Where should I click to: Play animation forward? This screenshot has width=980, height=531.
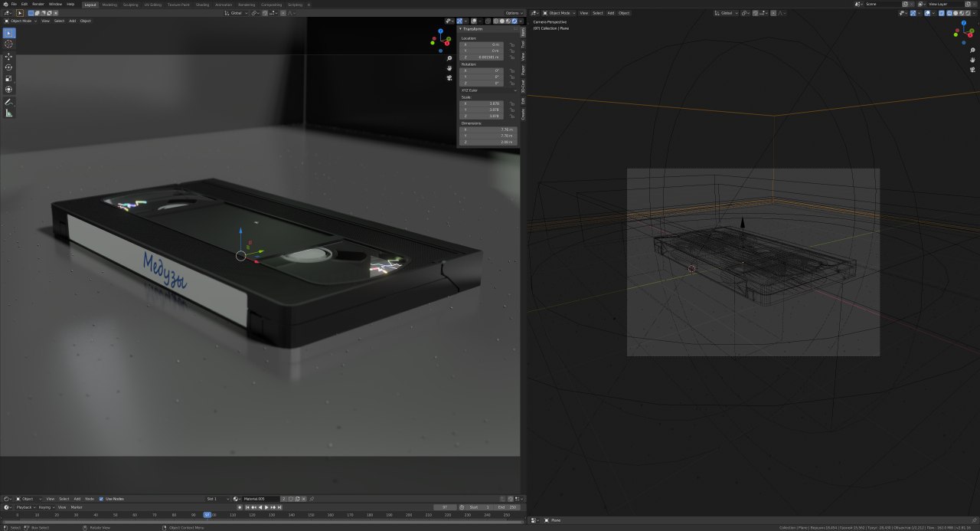click(x=266, y=507)
